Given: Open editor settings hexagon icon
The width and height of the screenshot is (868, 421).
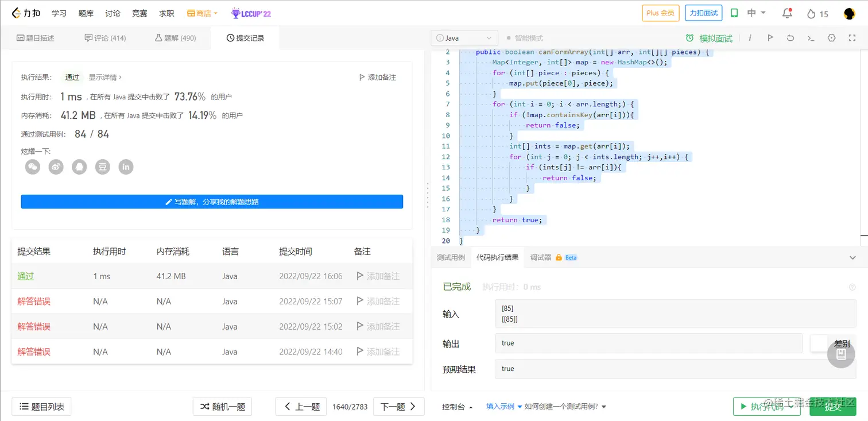Looking at the screenshot, I should pyautogui.click(x=831, y=38).
